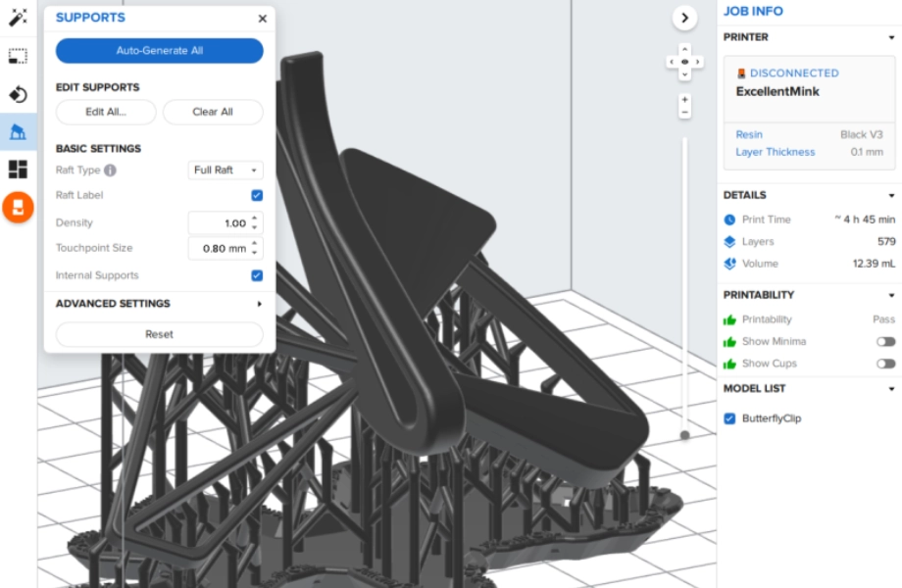Click the orange Print button
Image resolution: width=902 pixels, height=588 pixels.
point(18,207)
